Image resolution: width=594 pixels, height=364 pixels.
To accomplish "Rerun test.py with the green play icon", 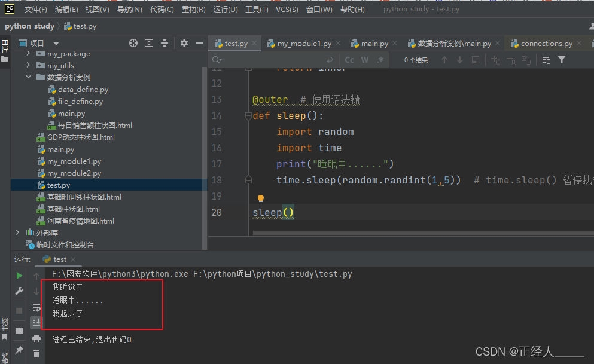I will pyautogui.click(x=19, y=275).
